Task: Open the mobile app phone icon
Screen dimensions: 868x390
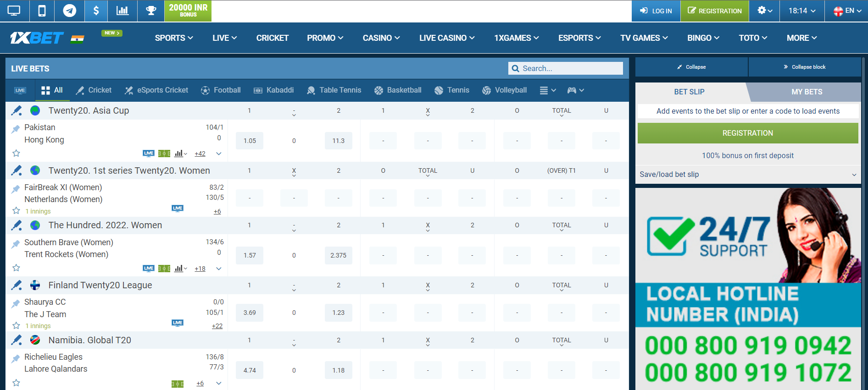Action: 42,11
